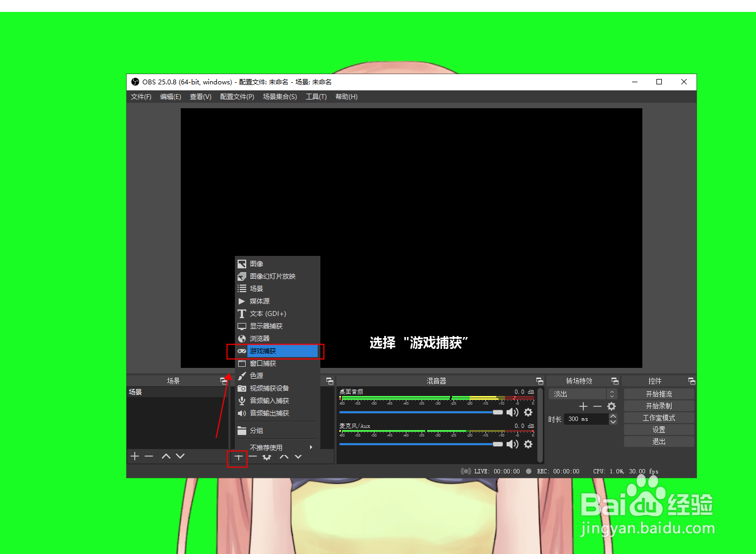Click the 视频捕获设备 camera icon
756x554 pixels.
click(242, 388)
